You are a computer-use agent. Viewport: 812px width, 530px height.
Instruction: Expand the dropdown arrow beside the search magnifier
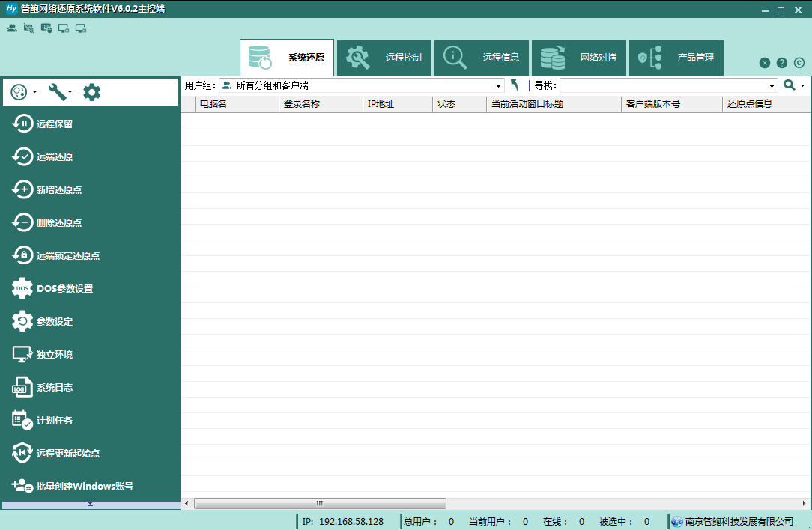[x=802, y=85]
